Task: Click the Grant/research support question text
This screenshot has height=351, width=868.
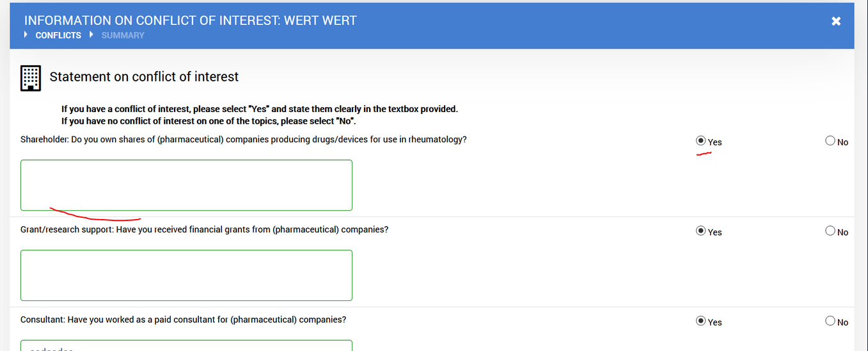Action: pyautogui.click(x=204, y=229)
